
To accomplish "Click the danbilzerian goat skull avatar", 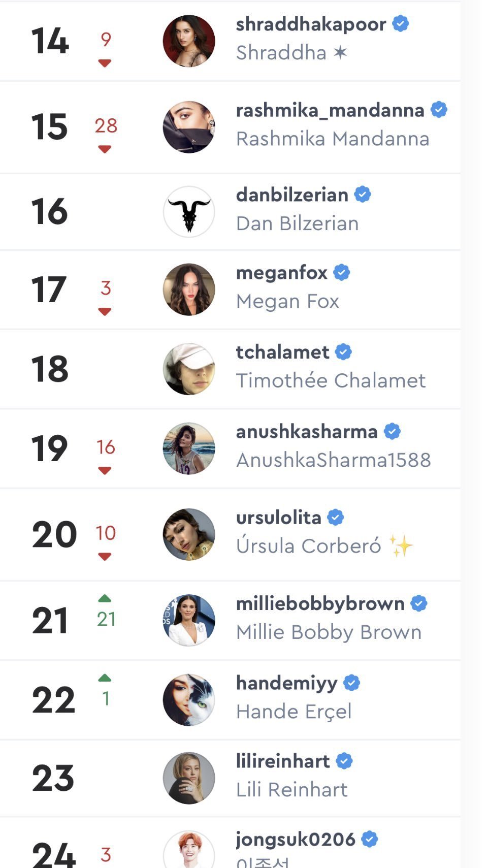I will coord(189,212).
